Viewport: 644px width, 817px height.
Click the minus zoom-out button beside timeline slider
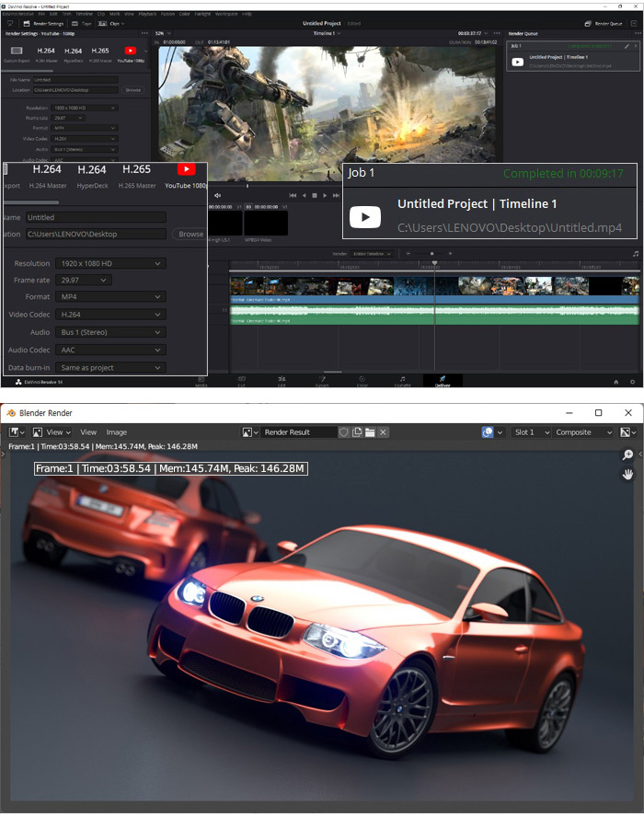408,254
